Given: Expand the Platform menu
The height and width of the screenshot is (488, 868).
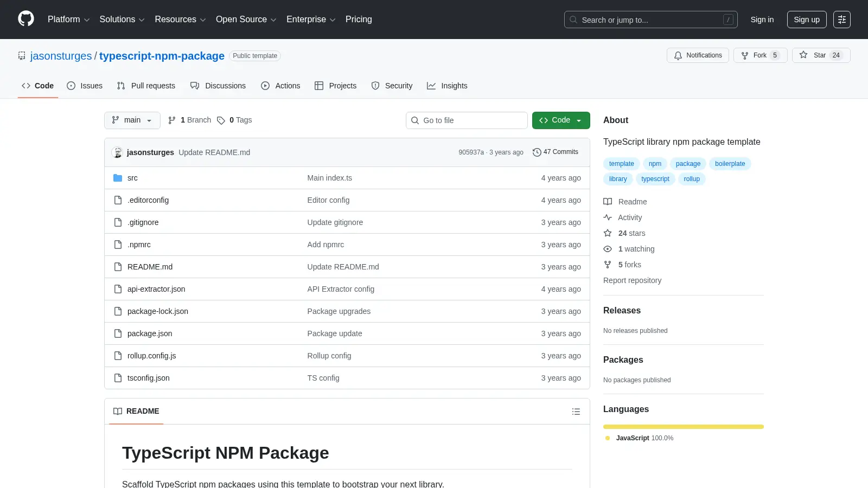Looking at the screenshot, I should 68,20.
